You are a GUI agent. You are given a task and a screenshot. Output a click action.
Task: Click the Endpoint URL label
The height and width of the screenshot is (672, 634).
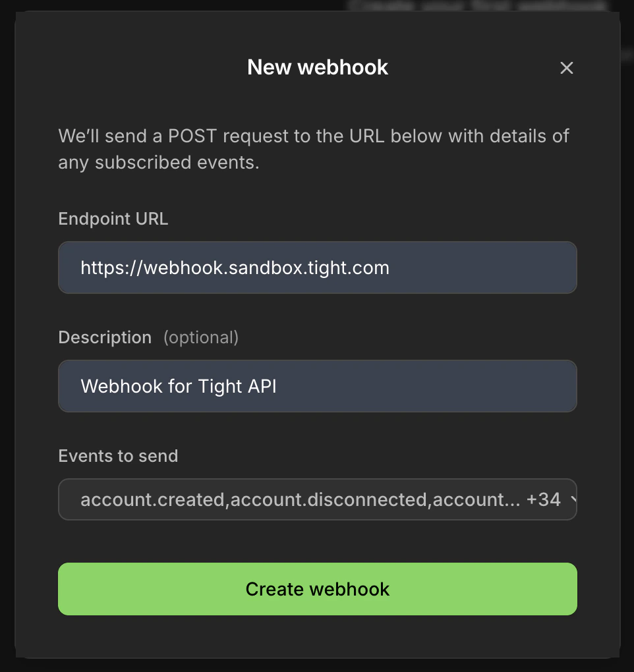point(113,219)
